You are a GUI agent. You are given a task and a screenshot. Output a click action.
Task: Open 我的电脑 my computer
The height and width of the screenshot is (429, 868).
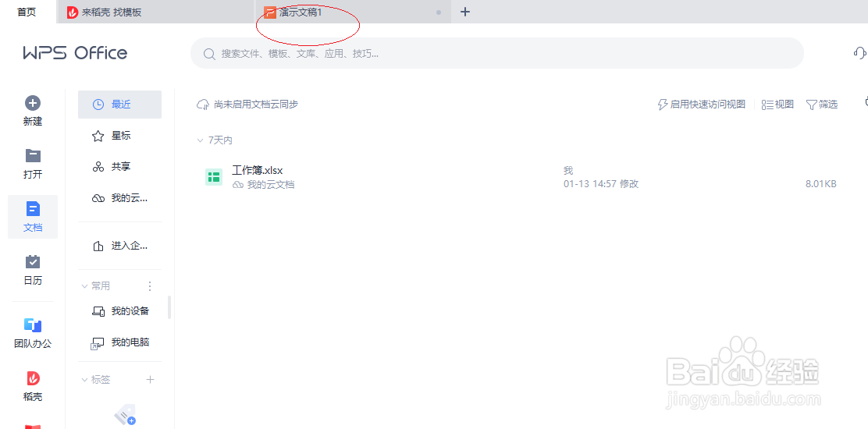click(x=119, y=342)
